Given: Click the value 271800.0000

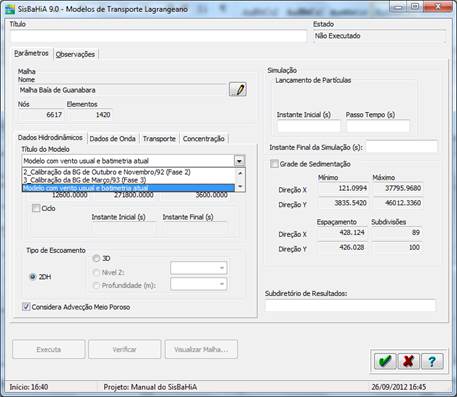Looking at the screenshot, I should tap(134, 195).
